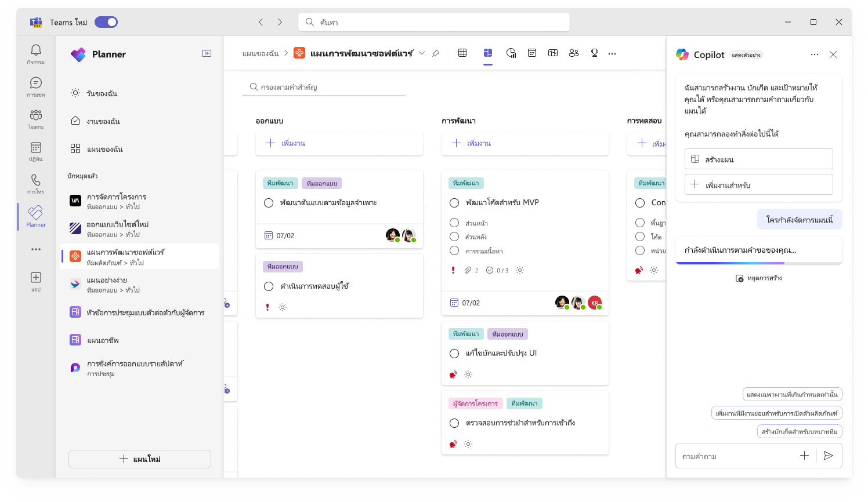Screen dimensions: 868x502
Task: Open Activity in the Teams rail
Action: [x=36, y=54]
